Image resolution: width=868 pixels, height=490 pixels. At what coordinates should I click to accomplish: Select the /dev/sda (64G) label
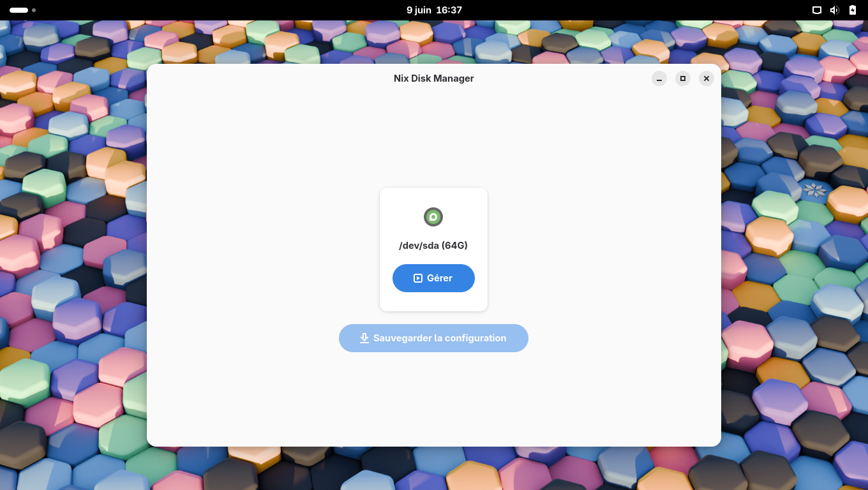(433, 246)
